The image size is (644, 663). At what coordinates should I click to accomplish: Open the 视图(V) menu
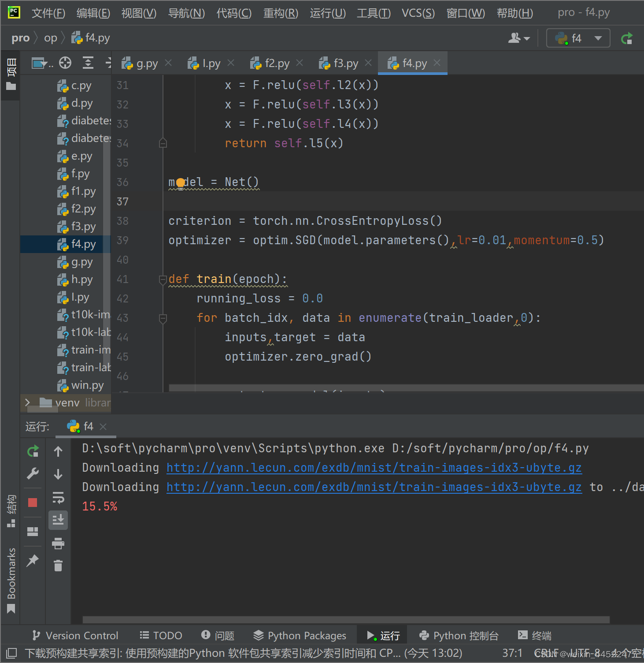139,13
